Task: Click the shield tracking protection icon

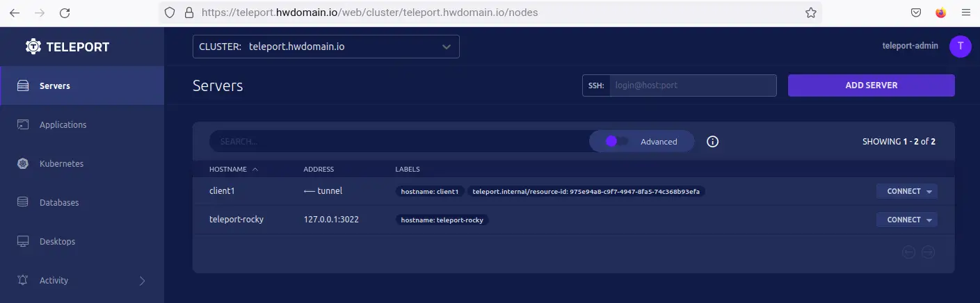Action: 170,13
